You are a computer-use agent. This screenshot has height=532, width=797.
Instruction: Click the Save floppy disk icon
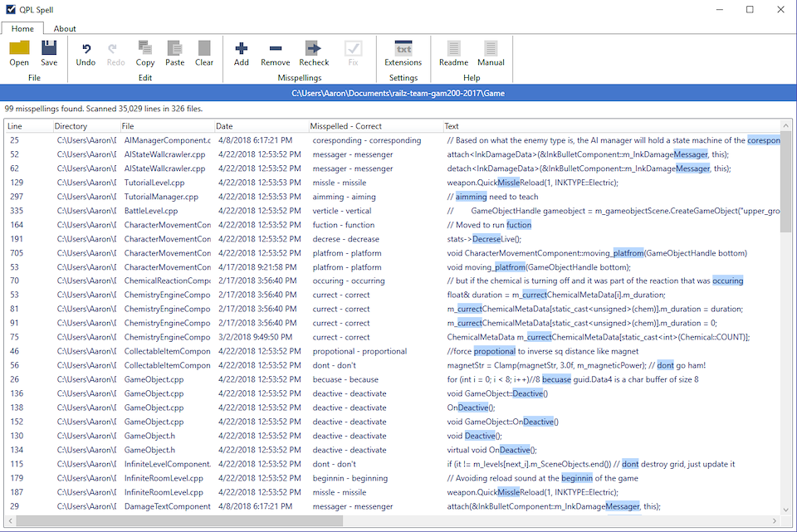pyautogui.click(x=49, y=48)
